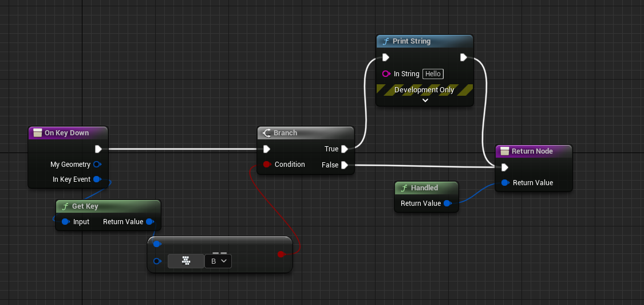Image resolution: width=644 pixels, height=305 pixels.
Task: Select the My Geometry output pin
Action: click(97, 165)
